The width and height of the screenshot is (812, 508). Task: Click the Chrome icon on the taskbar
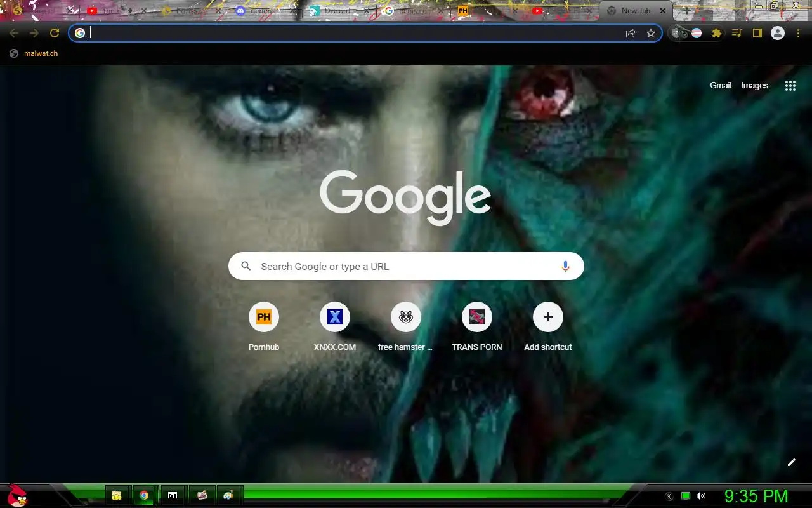(x=145, y=496)
